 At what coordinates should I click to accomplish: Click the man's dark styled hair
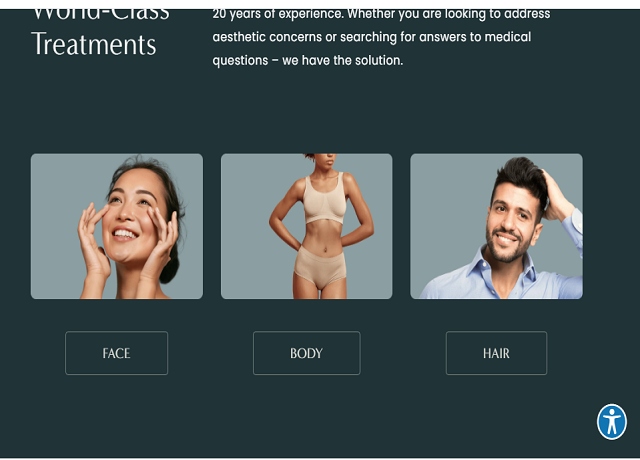click(x=520, y=180)
